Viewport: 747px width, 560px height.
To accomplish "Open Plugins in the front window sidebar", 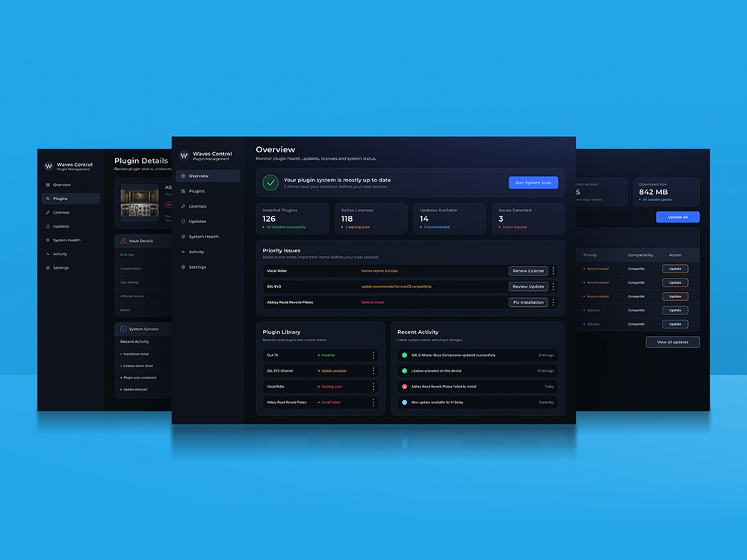I will pyautogui.click(x=208, y=191).
